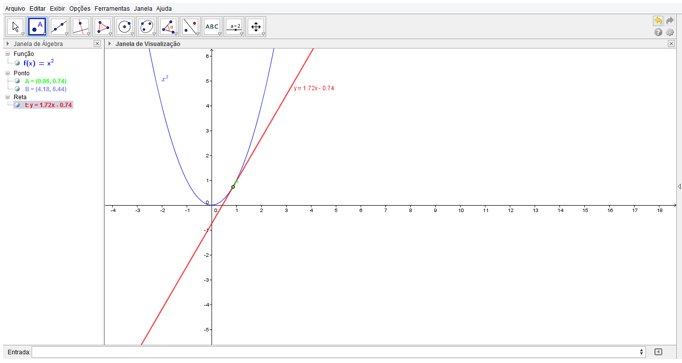Choose the Ellipse conic tool
Image resolution: width=682 pixels, height=363 pixels.
point(147,27)
